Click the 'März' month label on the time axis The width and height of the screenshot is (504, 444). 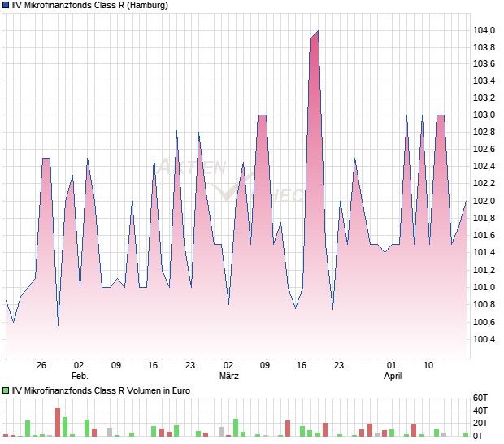229,377
